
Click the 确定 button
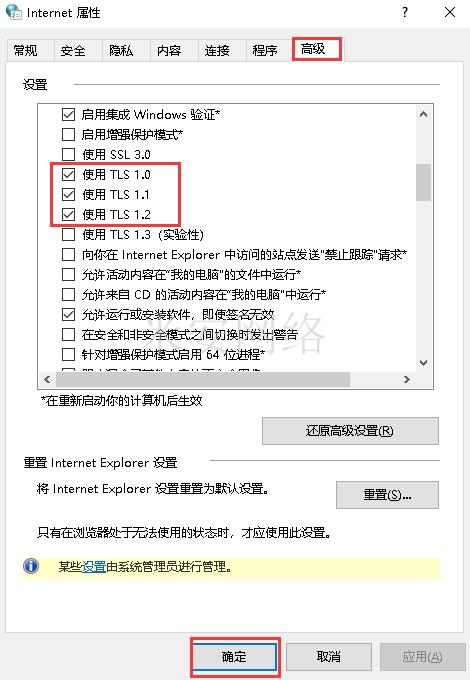coord(234,657)
